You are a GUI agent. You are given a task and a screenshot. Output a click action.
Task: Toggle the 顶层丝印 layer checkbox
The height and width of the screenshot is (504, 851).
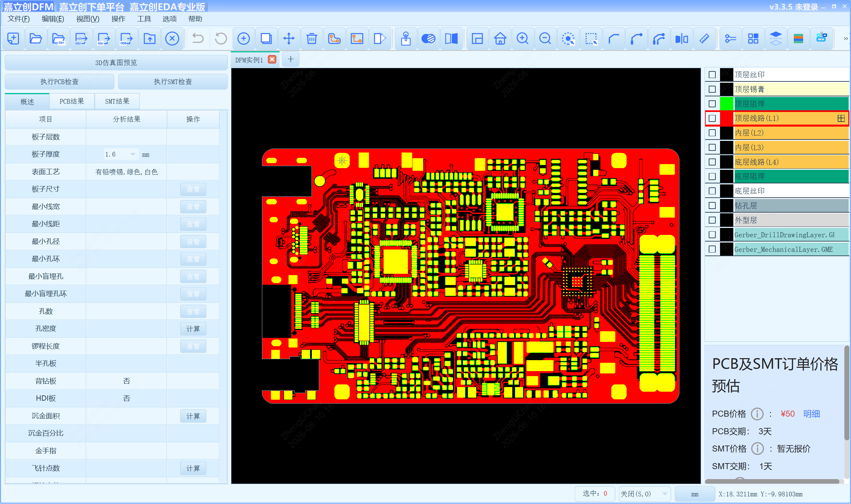tap(712, 75)
